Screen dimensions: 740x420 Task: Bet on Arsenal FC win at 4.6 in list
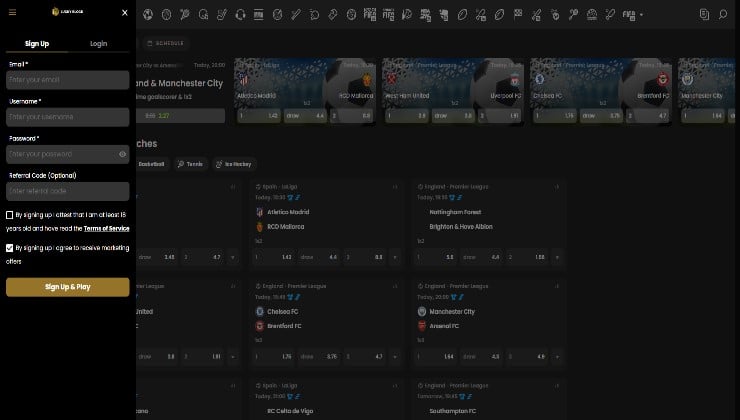527,356
